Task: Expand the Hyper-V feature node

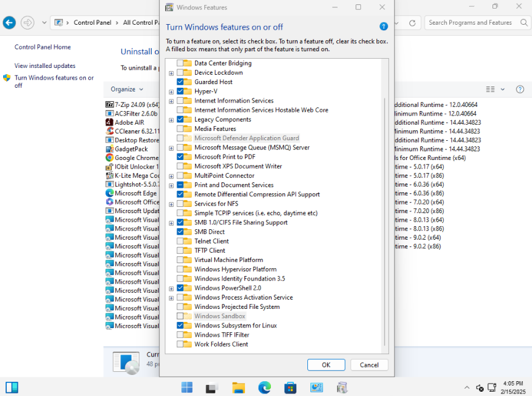Action: coord(172,91)
